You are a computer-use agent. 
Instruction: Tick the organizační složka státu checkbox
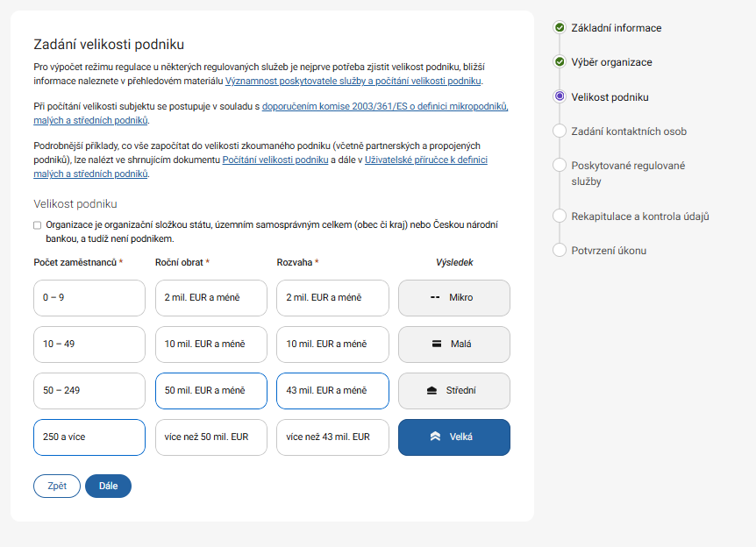[38, 225]
